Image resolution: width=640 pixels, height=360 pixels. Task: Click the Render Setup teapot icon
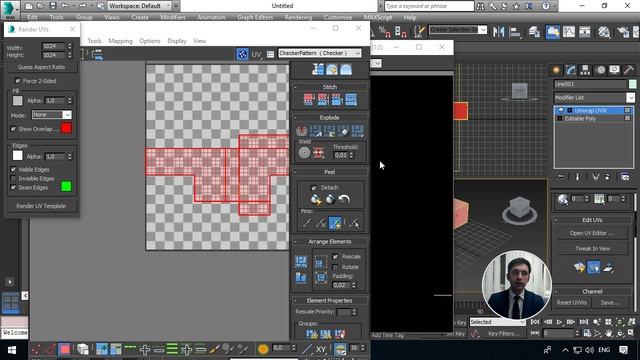point(623,31)
